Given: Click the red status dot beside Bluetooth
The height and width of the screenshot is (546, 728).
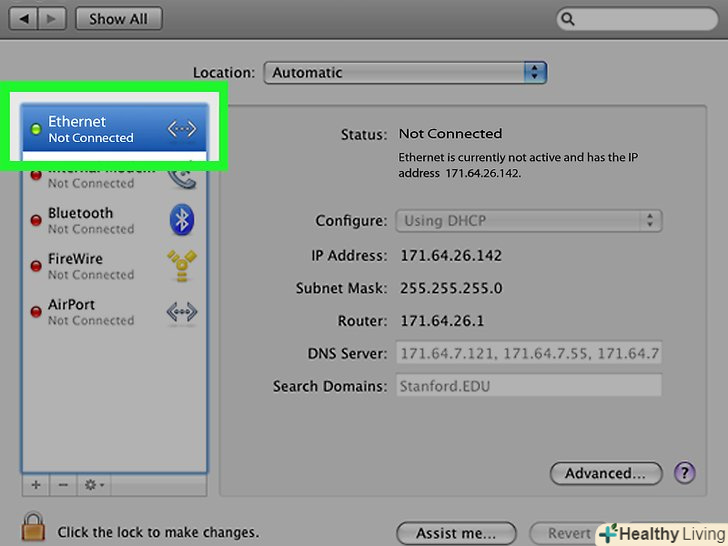Looking at the screenshot, I should tap(36, 220).
